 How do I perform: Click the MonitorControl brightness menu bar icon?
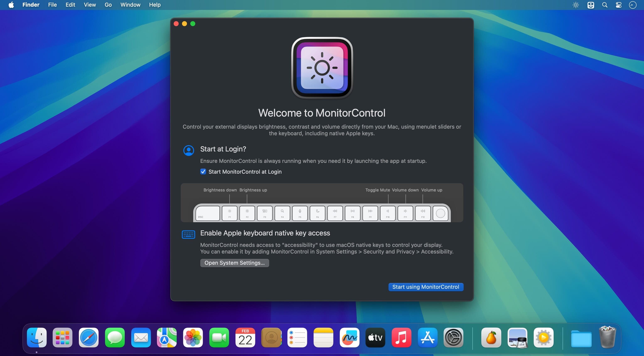tap(576, 5)
